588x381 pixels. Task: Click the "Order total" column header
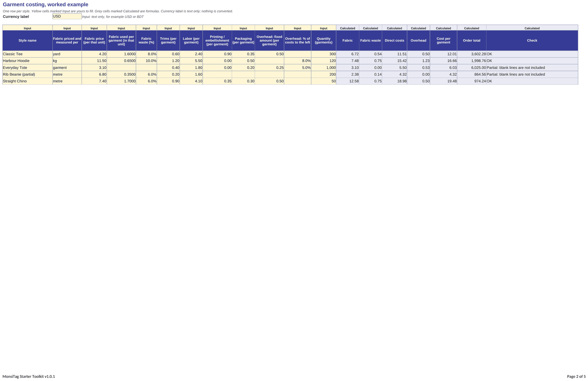click(472, 40)
